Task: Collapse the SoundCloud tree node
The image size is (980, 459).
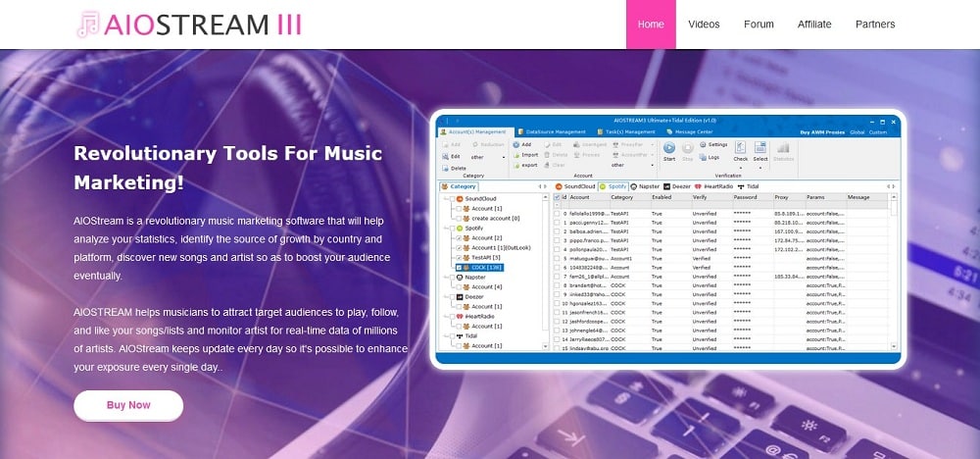Action: 445,198
